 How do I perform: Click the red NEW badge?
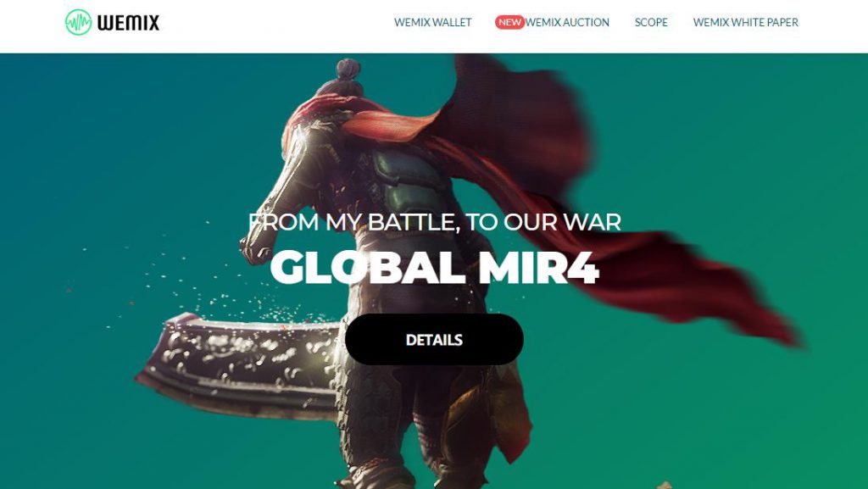pyautogui.click(x=509, y=22)
